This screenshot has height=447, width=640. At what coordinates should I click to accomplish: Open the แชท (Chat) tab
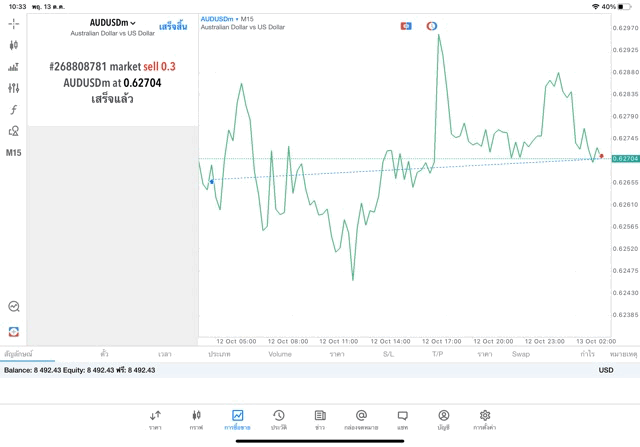pos(402,420)
